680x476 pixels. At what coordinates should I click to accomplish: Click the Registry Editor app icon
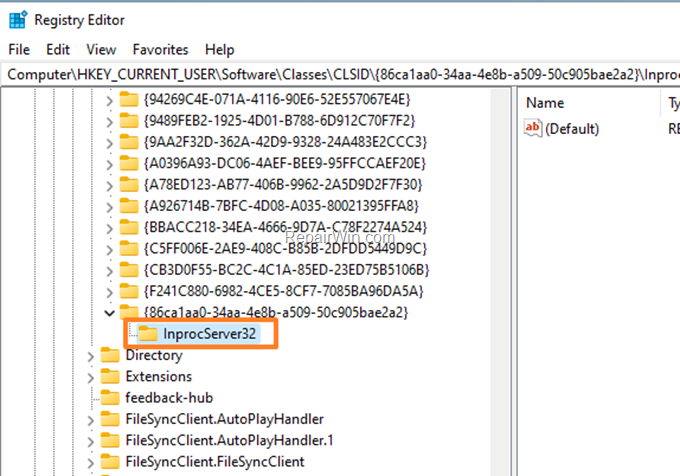tap(18, 20)
